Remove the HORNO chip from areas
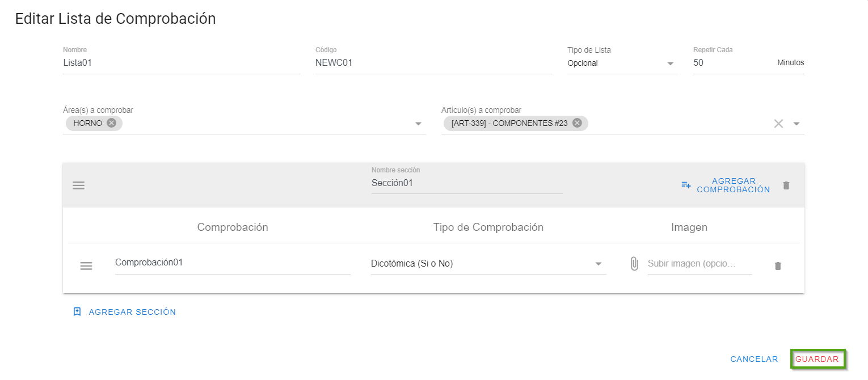Viewport: 868px width, 380px height. click(111, 123)
